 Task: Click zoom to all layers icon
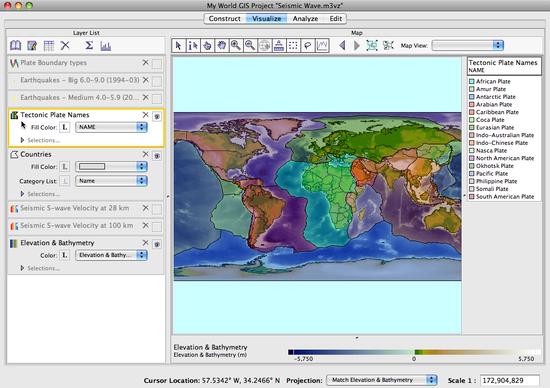click(x=372, y=45)
